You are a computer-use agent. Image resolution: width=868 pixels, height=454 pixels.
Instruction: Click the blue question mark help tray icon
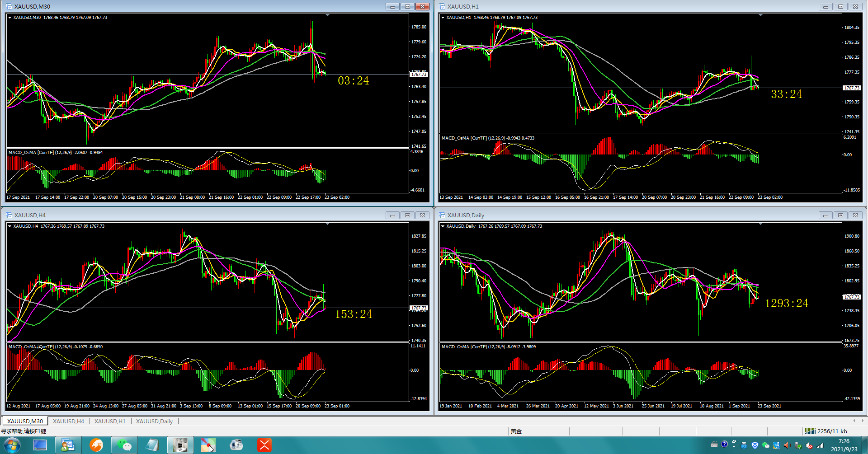724,445
